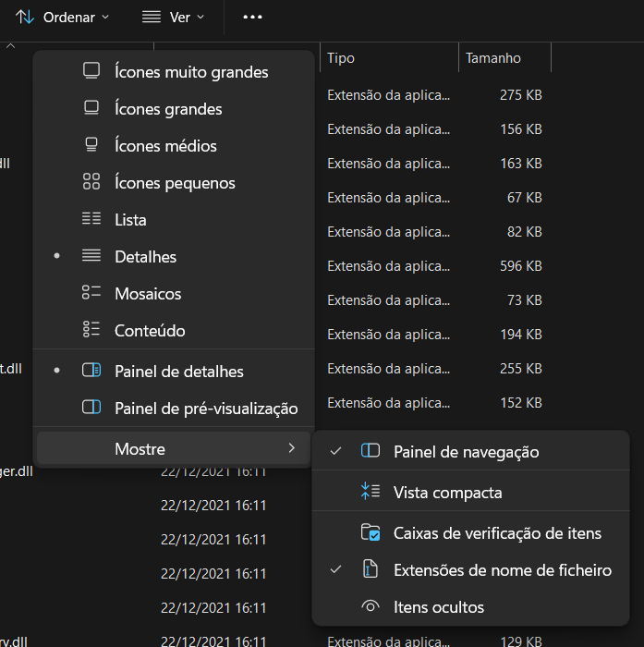Select Ícones muito grandes view
644x647 pixels.
174,71
